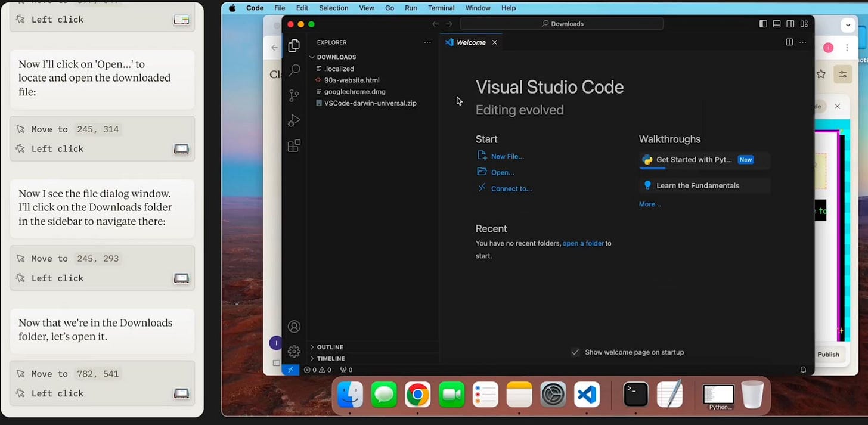Viewport: 868px width, 425px height.
Task: Collapse the DOWNLOADS folder in Explorer
Action: (312, 57)
